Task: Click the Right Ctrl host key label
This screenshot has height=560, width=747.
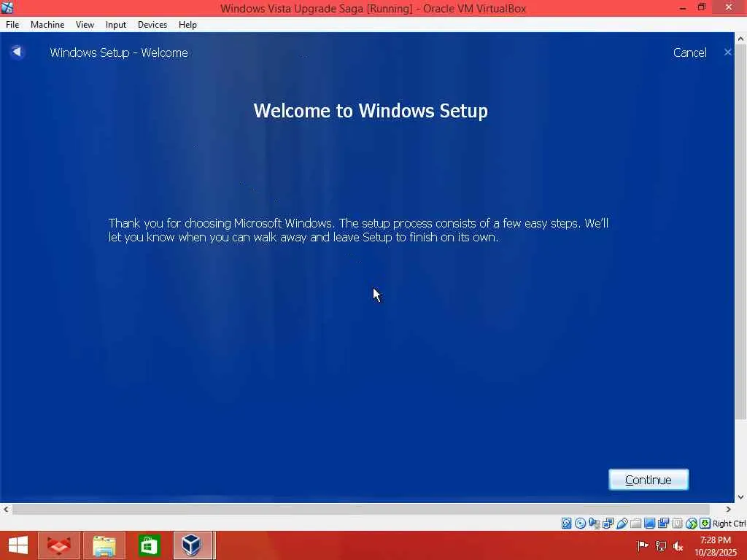Action: (729, 524)
